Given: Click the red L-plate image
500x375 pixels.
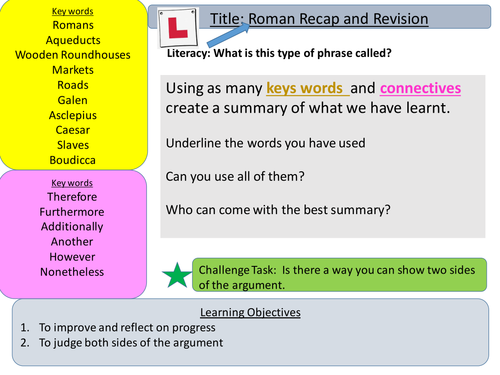Looking at the screenshot, I should [x=178, y=28].
